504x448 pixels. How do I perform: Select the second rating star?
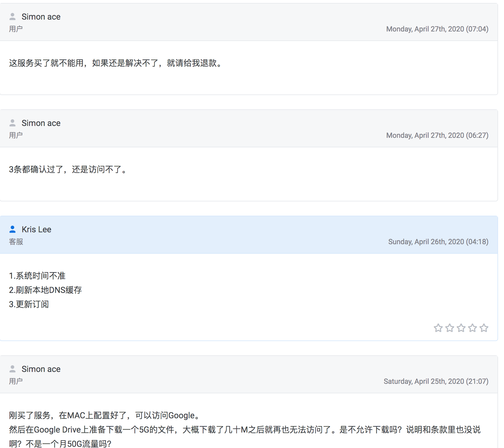pyautogui.click(x=449, y=328)
